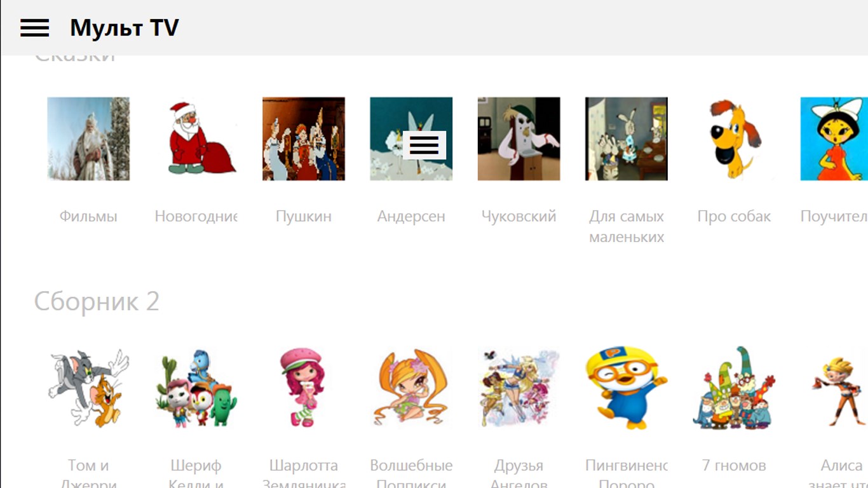Image resolution: width=868 pixels, height=488 pixels.
Task: Click the Сборник 2 section heading
Action: point(97,301)
